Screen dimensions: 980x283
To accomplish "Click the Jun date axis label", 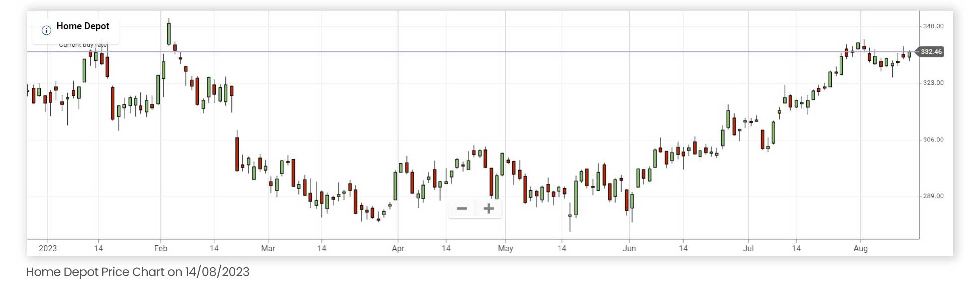I will click(x=629, y=248).
